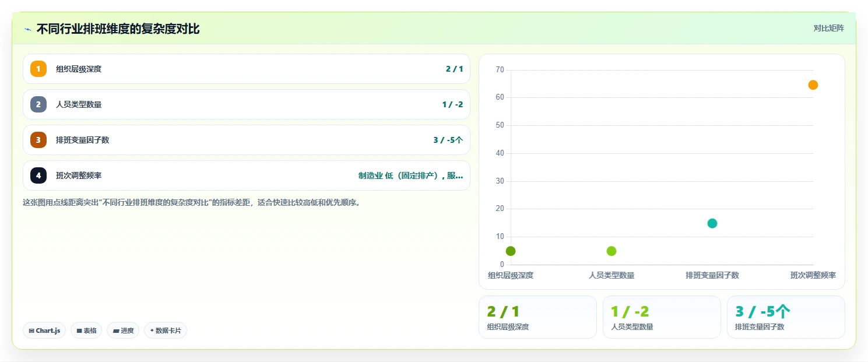868x362 pixels.
Task: Click the dark number 4 badge
Action: [38, 175]
